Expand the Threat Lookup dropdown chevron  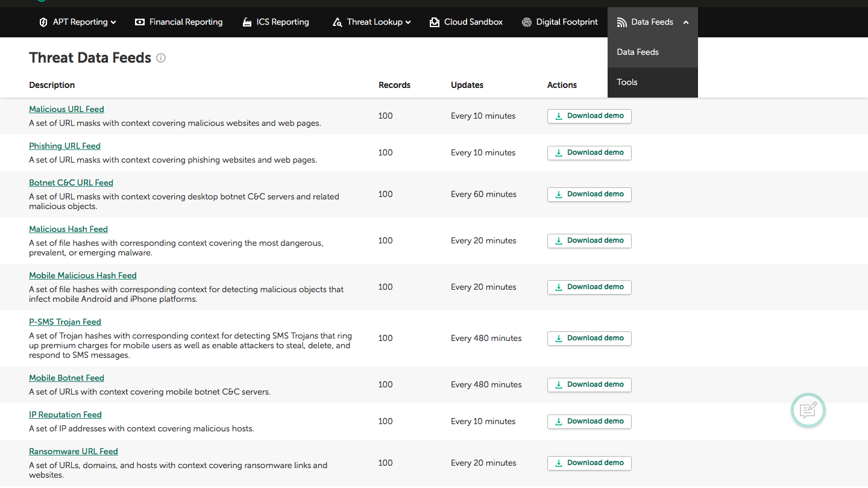click(x=408, y=22)
